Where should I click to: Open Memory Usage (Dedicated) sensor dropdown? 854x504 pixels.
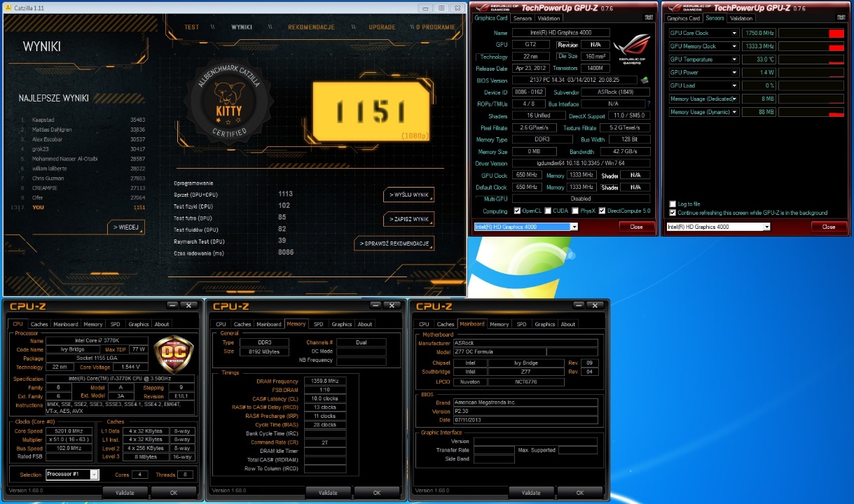734,99
